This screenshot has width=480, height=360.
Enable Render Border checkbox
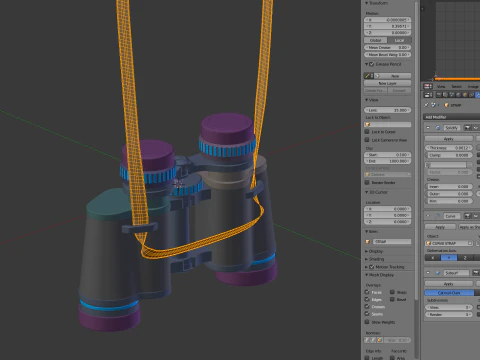point(367,182)
